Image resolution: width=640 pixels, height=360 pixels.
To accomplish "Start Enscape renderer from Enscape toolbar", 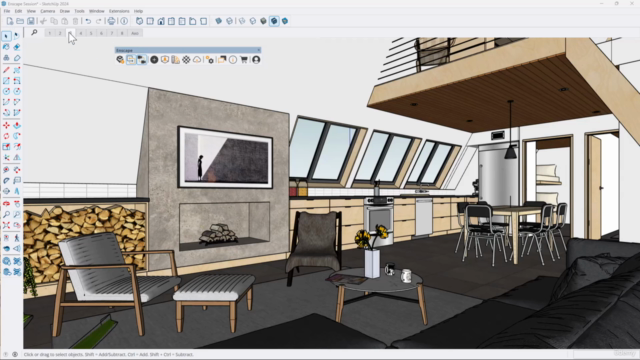I will pos(120,60).
